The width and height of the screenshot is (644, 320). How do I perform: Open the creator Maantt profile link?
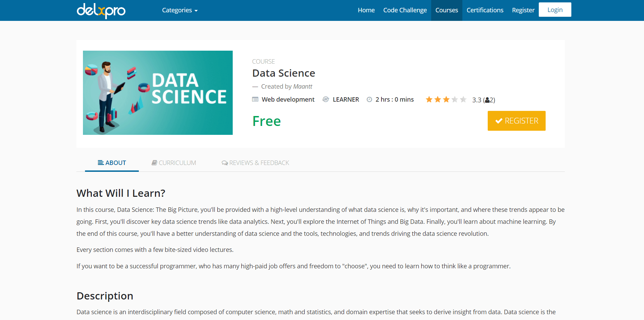[x=303, y=87]
